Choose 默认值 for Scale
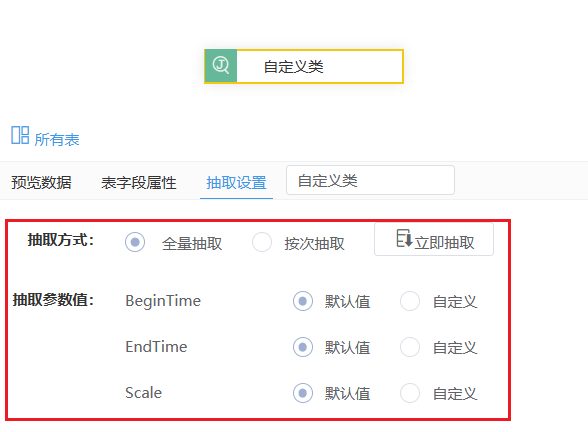This screenshot has height=432, width=588. coord(303,393)
